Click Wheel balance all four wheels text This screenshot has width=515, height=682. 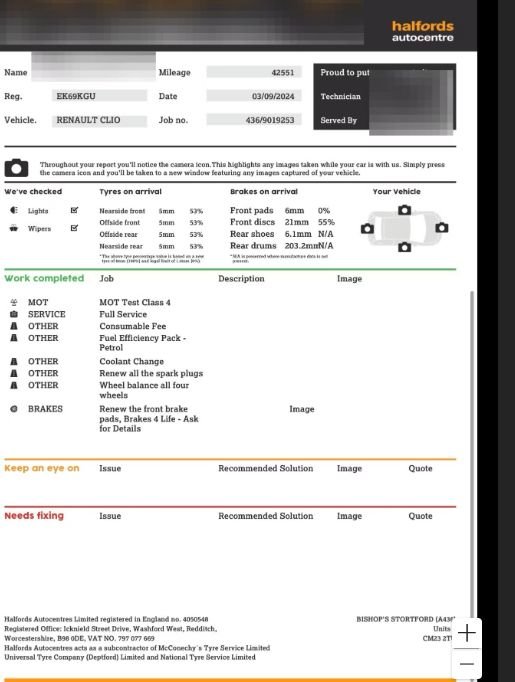pyautogui.click(x=144, y=390)
